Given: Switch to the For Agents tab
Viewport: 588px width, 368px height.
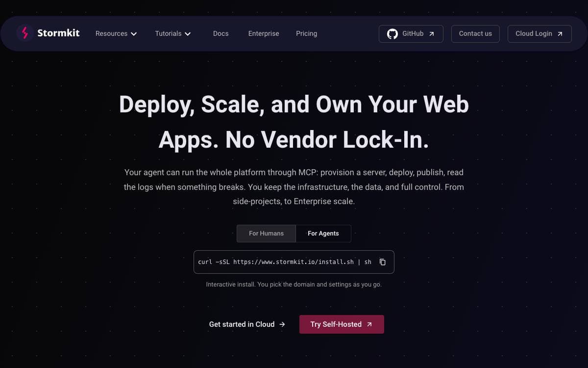Looking at the screenshot, I should [x=323, y=234].
